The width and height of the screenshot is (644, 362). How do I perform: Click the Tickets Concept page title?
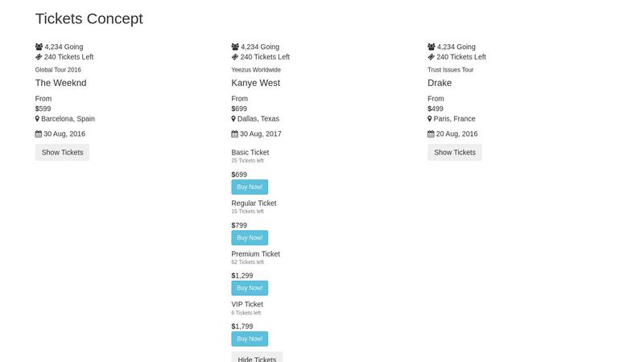click(x=89, y=19)
